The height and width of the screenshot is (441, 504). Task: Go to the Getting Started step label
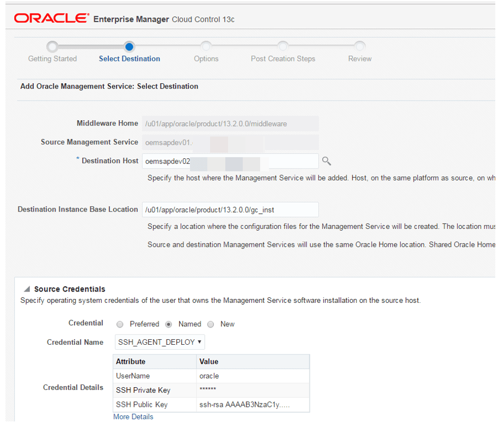click(x=52, y=59)
